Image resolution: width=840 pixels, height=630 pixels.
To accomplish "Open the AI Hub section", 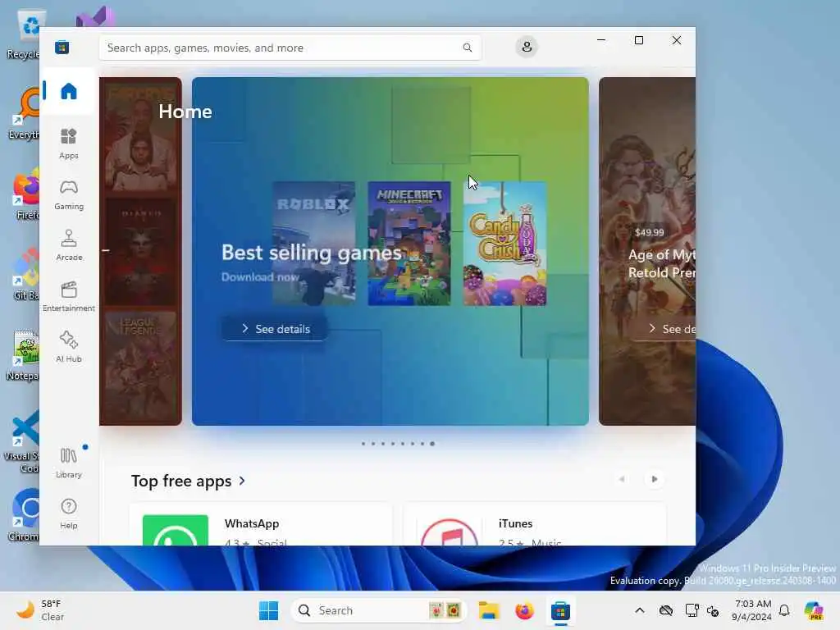I will click(69, 347).
